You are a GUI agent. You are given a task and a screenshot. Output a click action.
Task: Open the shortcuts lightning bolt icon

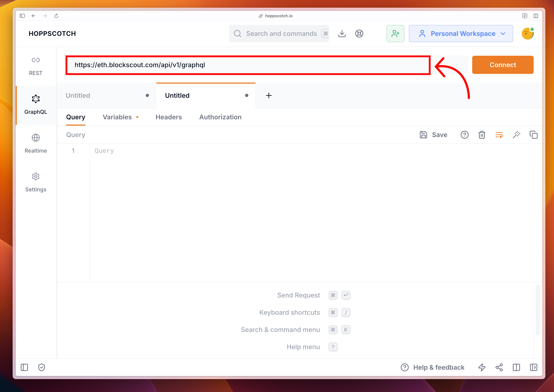482,367
